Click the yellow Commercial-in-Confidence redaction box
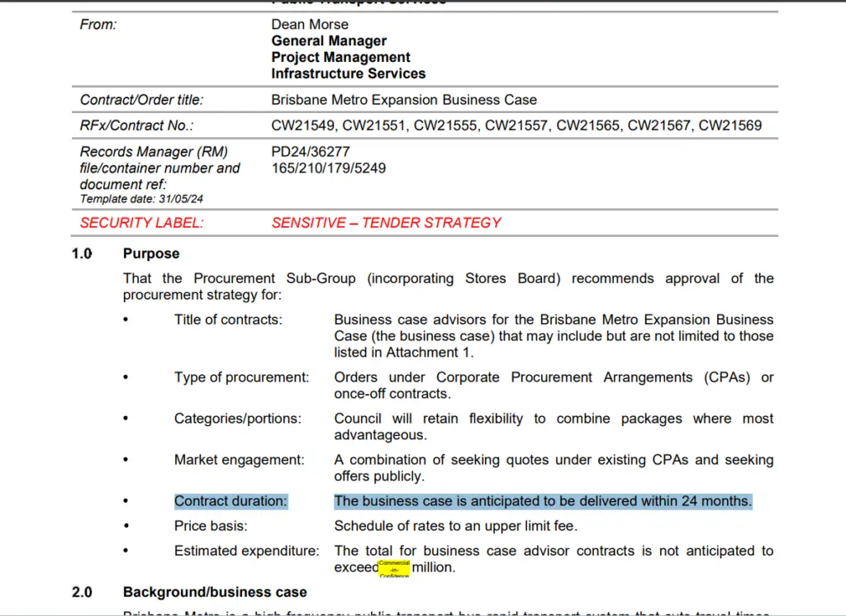 tap(394, 568)
